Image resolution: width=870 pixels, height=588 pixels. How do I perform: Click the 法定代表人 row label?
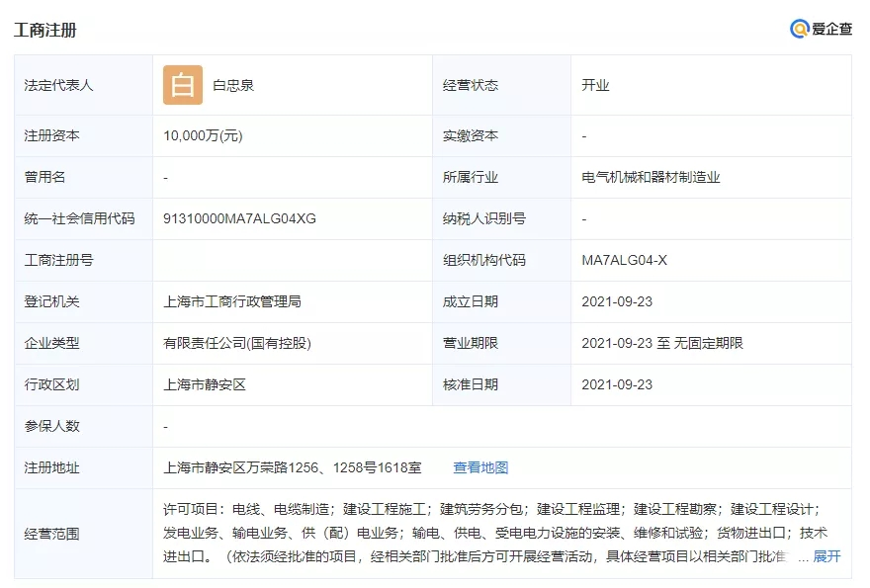58,85
